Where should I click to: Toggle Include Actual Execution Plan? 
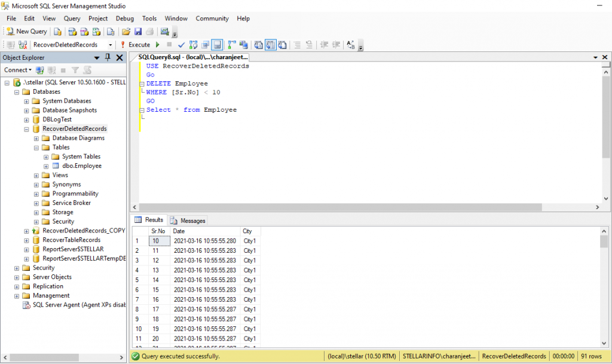(232, 45)
